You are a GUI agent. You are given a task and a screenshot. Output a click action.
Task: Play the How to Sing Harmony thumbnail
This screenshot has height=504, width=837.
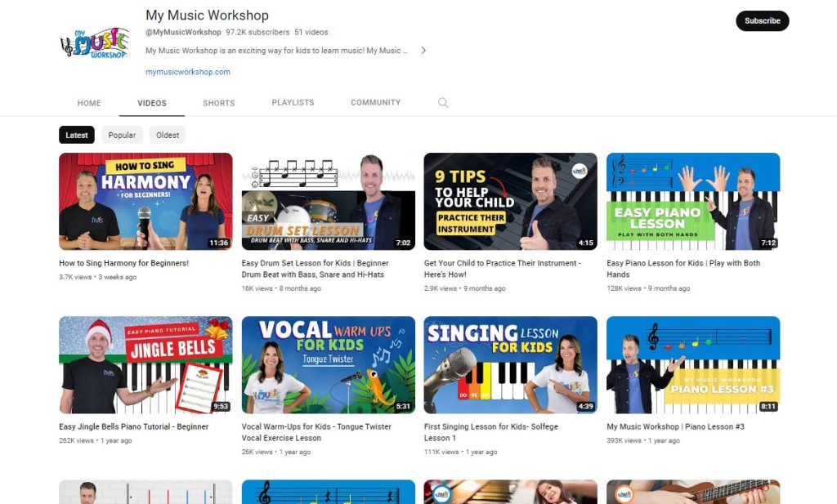coord(145,201)
